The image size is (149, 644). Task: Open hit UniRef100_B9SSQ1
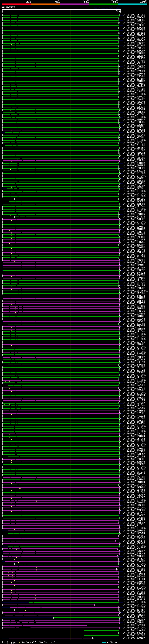[133, 25]
